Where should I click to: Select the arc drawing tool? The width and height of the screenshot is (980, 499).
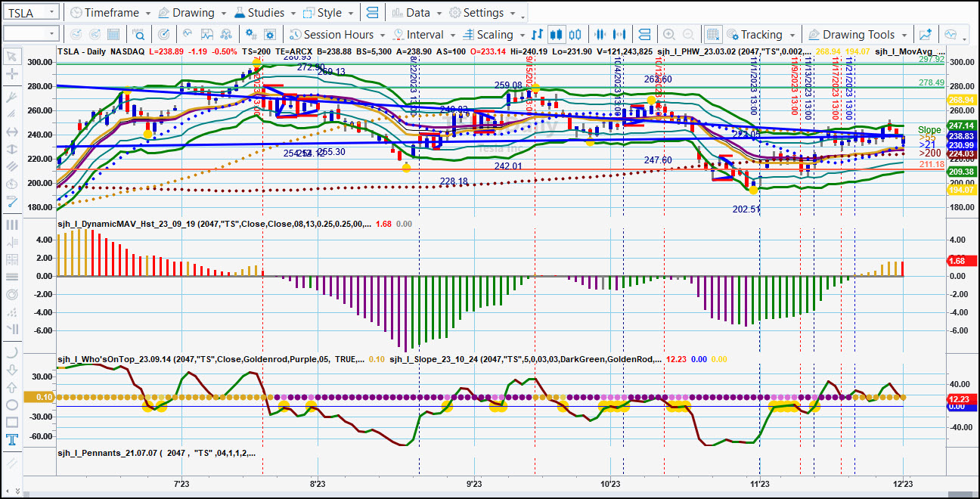(12, 352)
